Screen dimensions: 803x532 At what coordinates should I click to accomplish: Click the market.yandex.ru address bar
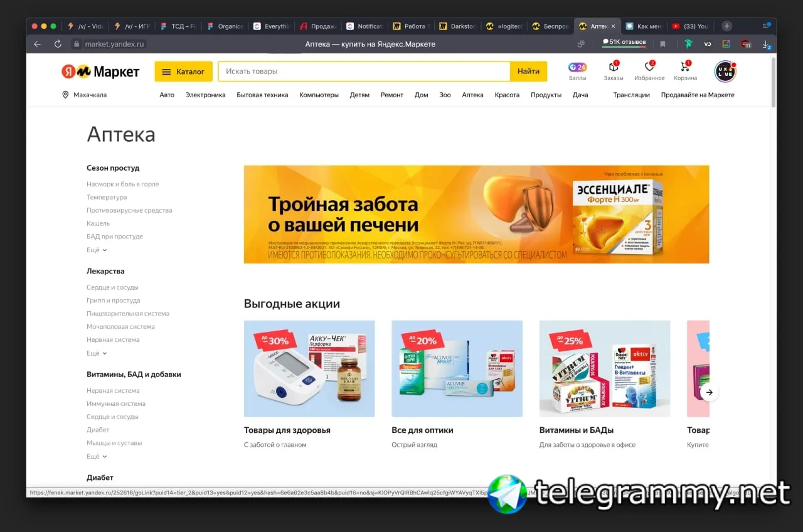(x=114, y=44)
